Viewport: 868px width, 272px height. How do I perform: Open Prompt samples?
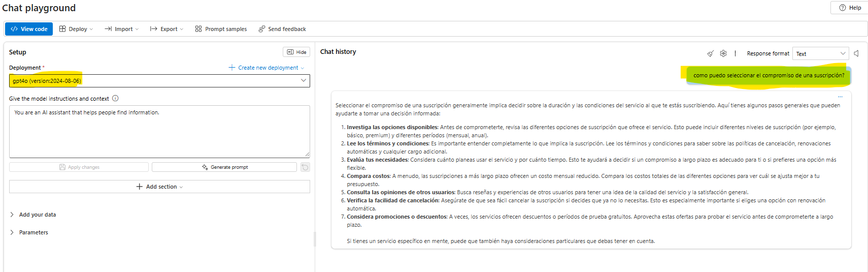pos(221,29)
